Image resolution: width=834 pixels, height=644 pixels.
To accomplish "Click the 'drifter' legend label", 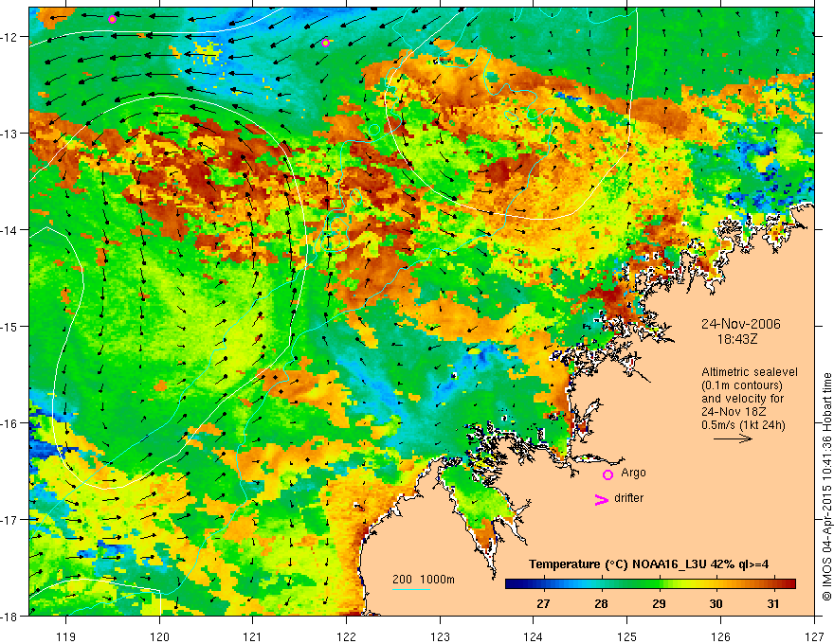I will coord(628,498).
